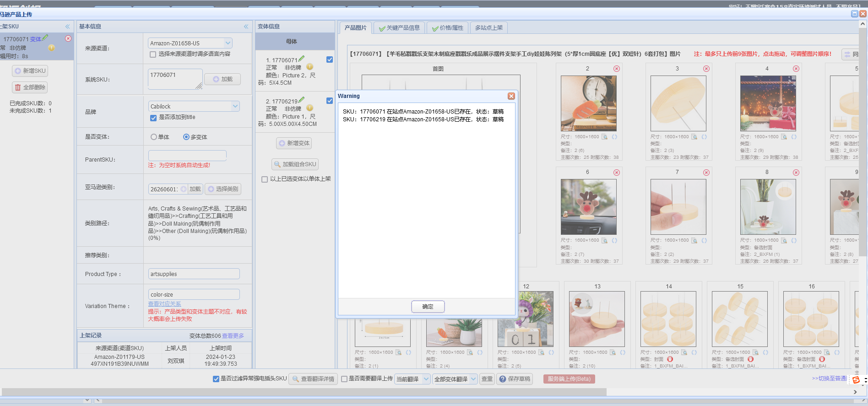Collapse the 上架SKU side panel
868x406 pixels.
68,27
